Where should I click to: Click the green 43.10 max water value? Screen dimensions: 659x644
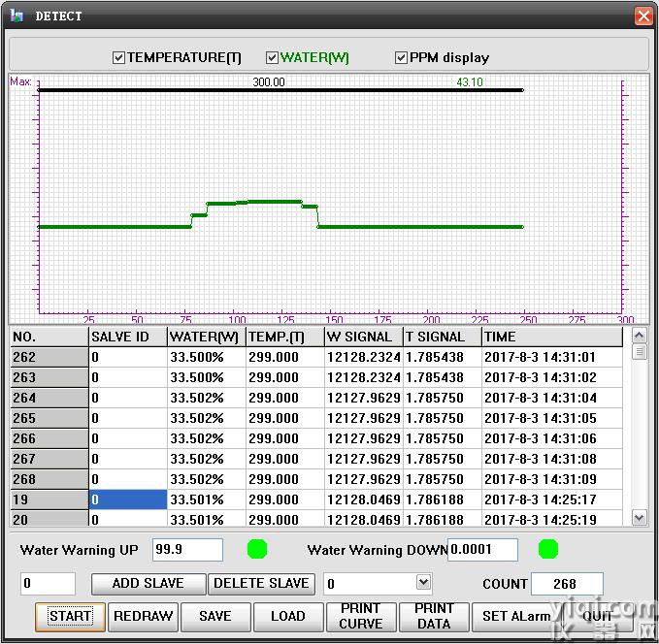[x=470, y=81]
